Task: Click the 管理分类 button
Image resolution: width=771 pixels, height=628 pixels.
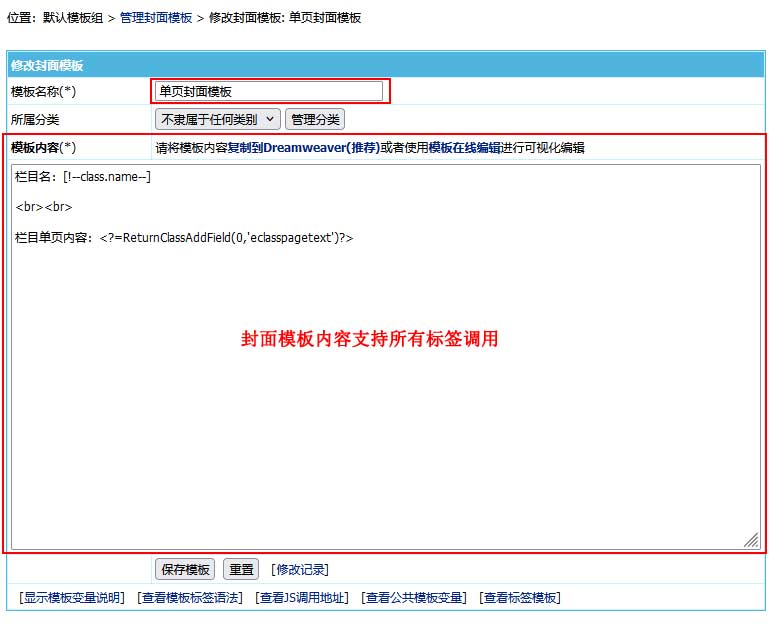Action: 315,120
